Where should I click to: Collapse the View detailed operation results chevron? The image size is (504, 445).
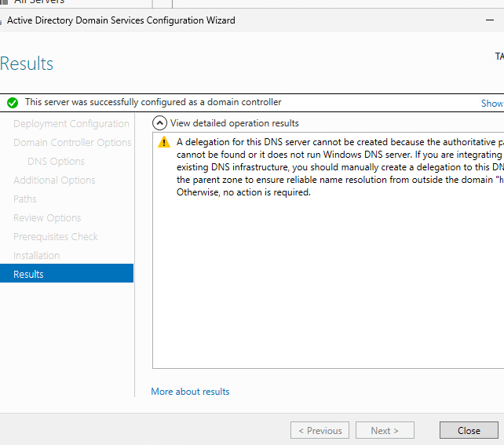coord(159,123)
